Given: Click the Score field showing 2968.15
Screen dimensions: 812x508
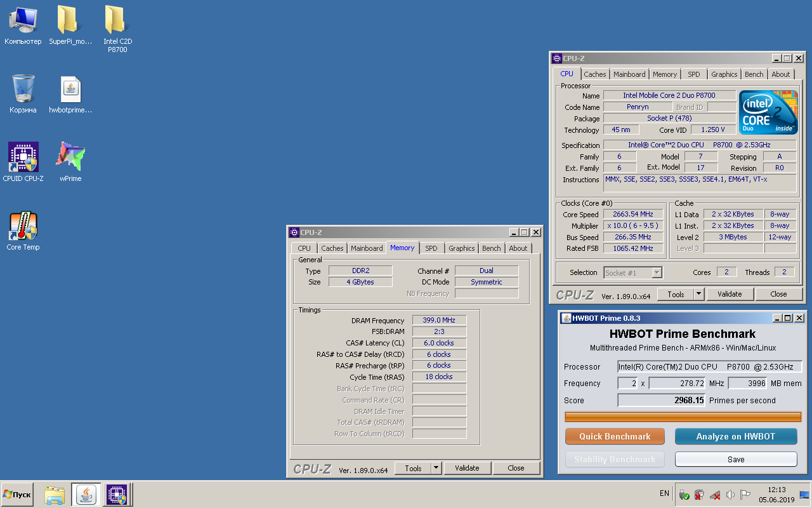Looking at the screenshot, I should pyautogui.click(x=662, y=401).
